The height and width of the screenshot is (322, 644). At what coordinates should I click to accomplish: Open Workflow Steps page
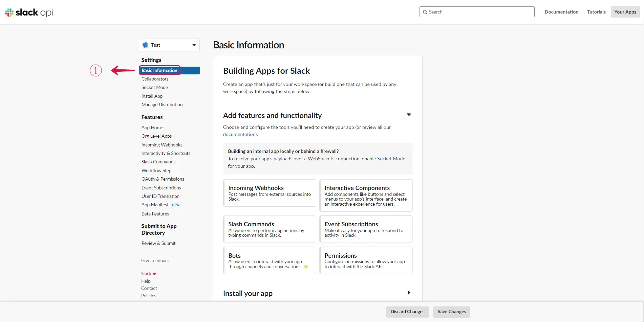pyautogui.click(x=157, y=170)
